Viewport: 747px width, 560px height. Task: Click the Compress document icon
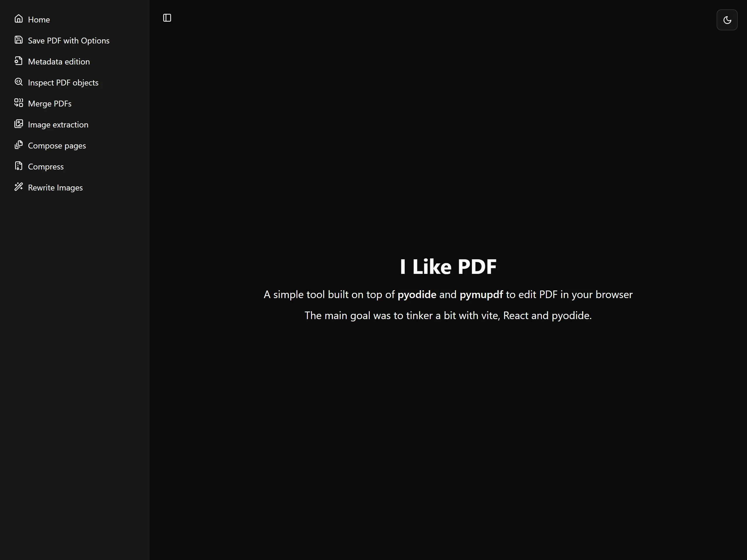[x=19, y=166]
